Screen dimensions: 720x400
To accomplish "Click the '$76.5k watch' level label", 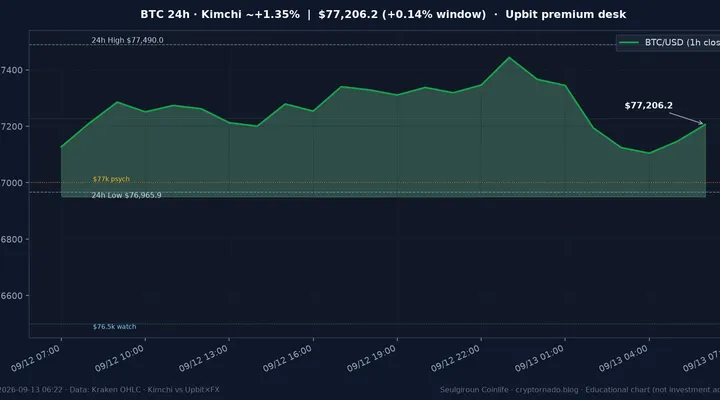I will point(114,327).
